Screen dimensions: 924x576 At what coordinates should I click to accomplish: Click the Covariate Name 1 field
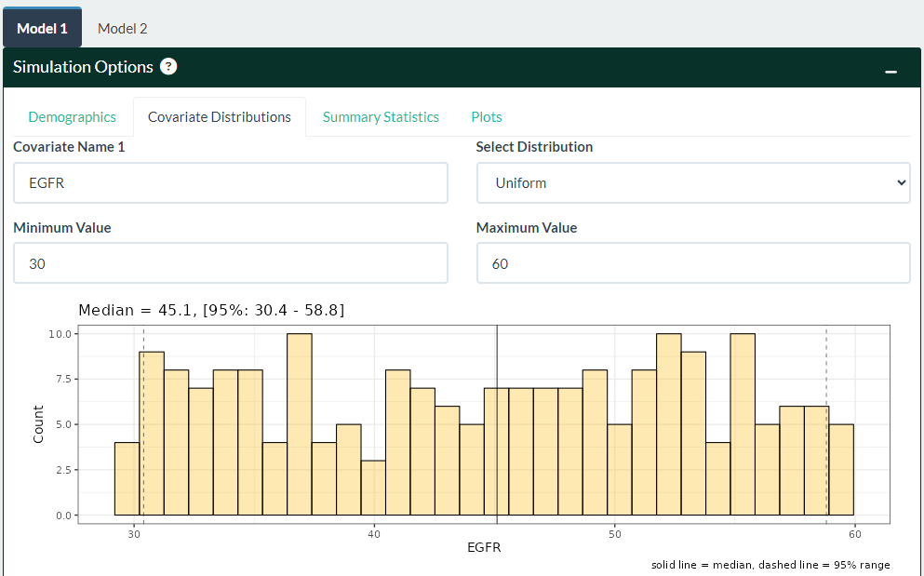pyautogui.click(x=231, y=183)
